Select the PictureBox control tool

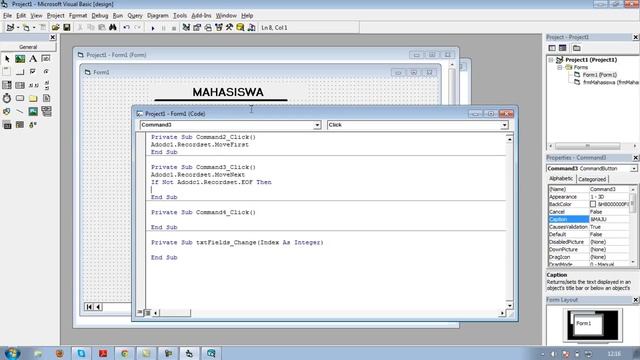[20, 59]
